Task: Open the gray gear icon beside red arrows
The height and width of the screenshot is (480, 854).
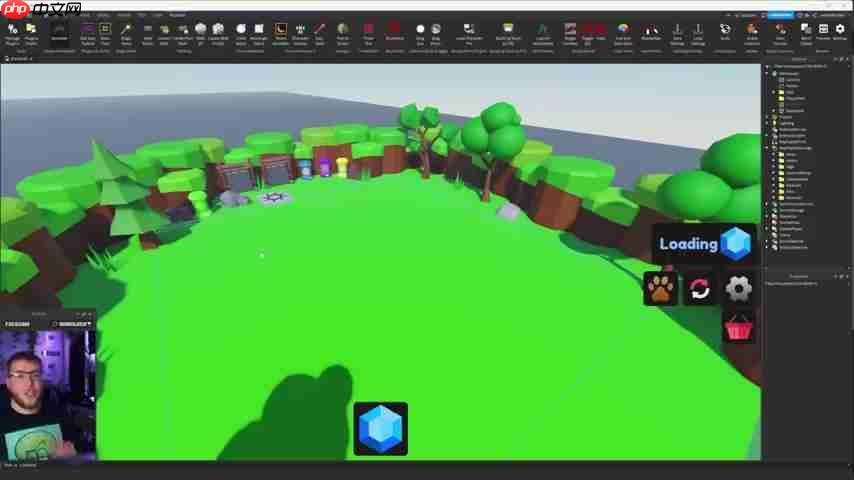Action: [739, 288]
